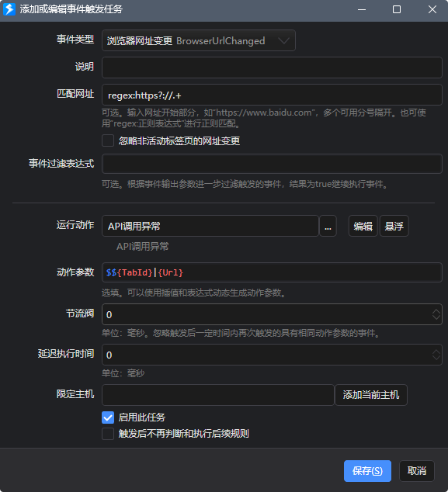This screenshot has height=492, width=448.
Task: Click the 说明 description input field
Action: pyautogui.click(x=272, y=68)
